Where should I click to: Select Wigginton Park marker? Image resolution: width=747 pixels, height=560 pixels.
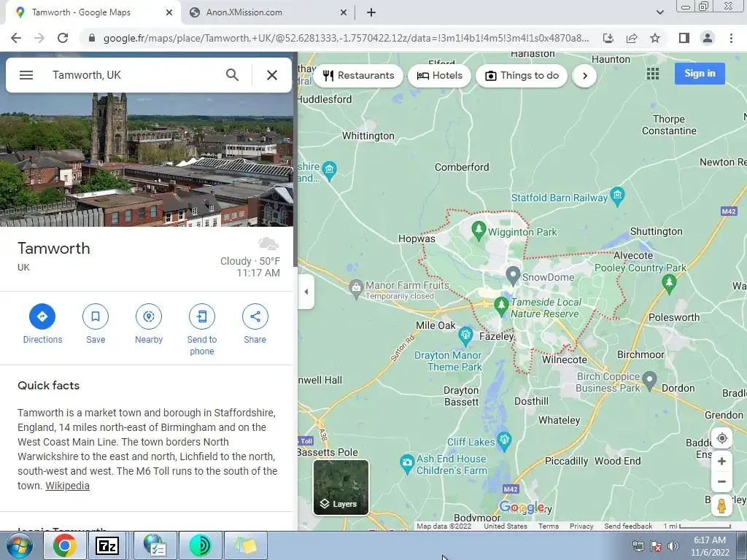point(479,230)
